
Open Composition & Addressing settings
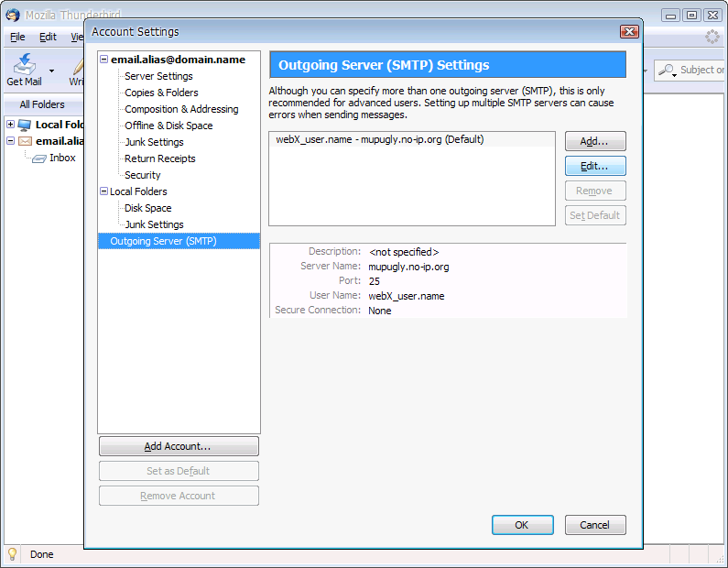tap(181, 109)
